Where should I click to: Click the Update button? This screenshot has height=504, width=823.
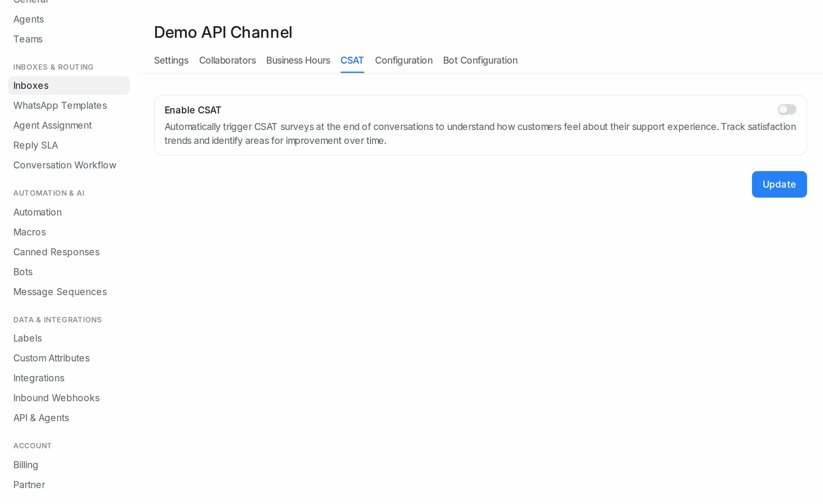779,184
